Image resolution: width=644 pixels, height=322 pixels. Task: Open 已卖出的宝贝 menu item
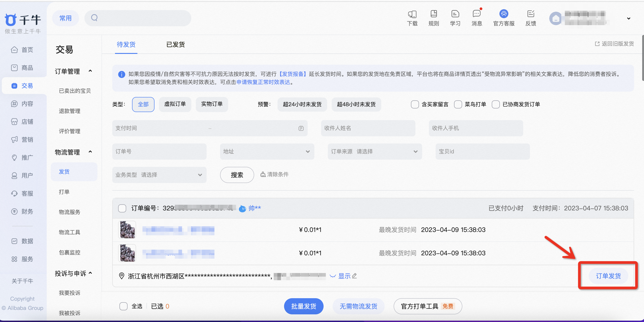point(75,91)
